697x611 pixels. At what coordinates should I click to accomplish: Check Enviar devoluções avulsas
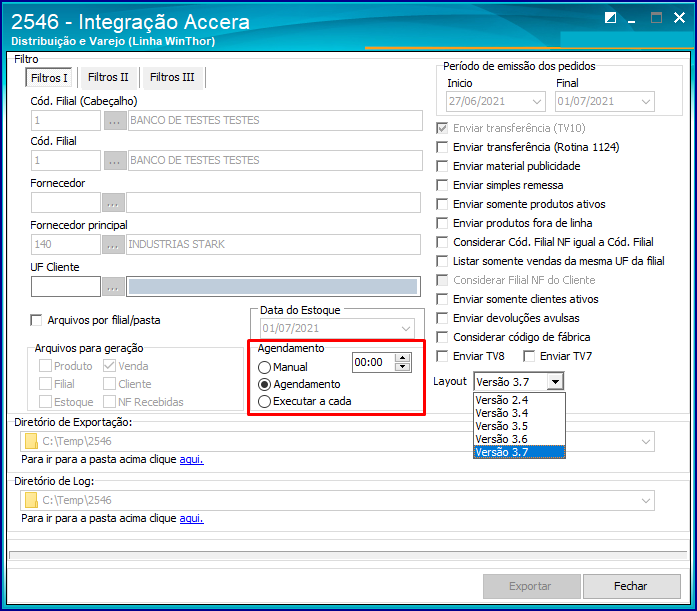(x=442, y=318)
